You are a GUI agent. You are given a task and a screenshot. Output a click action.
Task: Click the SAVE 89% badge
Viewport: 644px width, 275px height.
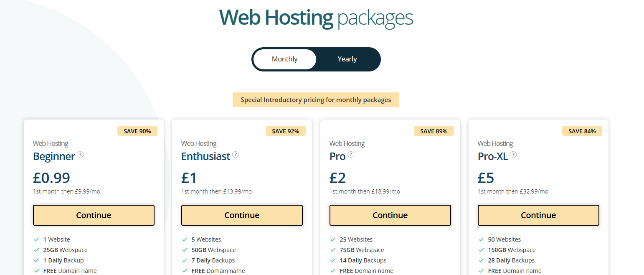(434, 131)
